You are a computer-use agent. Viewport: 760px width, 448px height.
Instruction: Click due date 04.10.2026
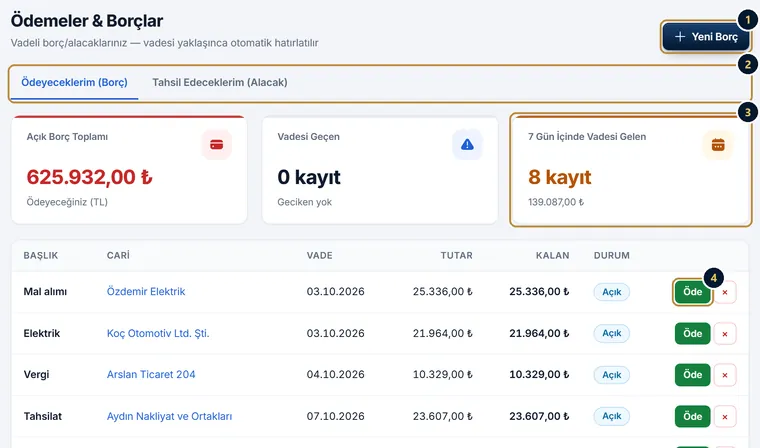click(335, 374)
